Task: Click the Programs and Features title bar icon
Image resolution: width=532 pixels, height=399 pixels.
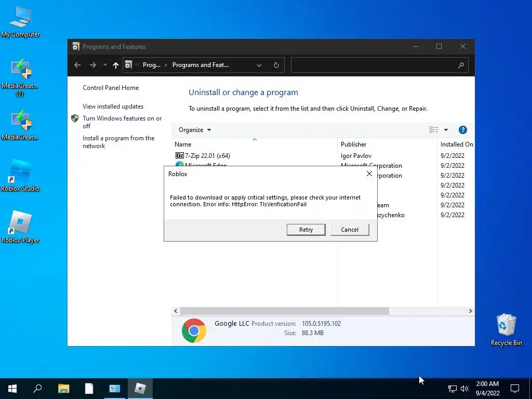Action: point(76,46)
